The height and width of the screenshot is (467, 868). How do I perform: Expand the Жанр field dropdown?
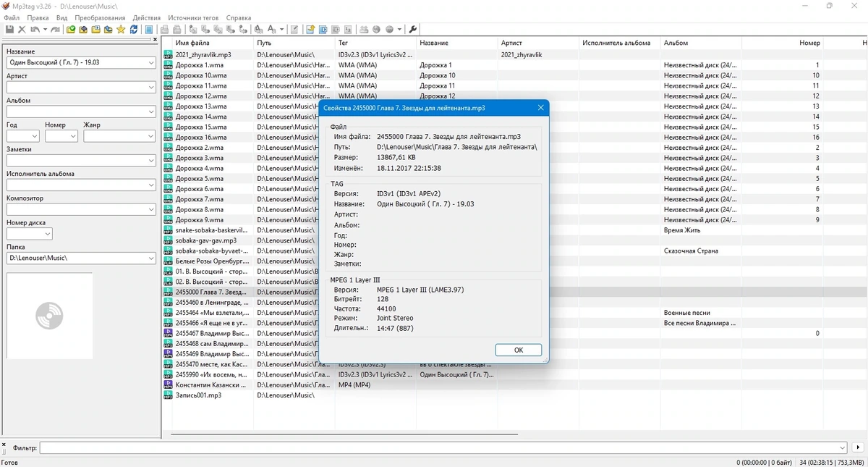click(x=150, y=136)
